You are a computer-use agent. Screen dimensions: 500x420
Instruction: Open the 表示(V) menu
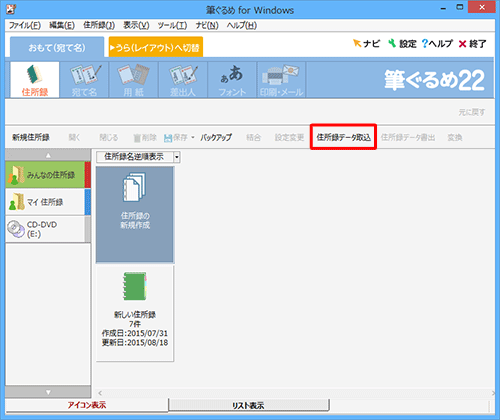[136, 25]
